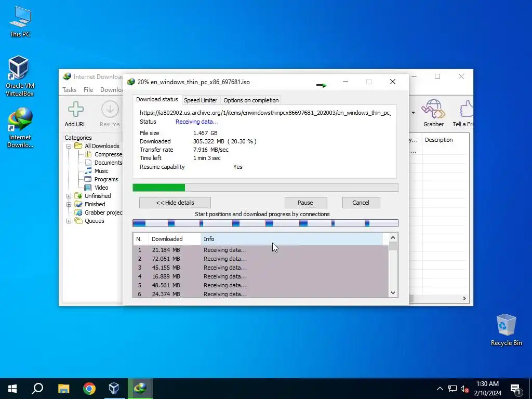Image resolution: width=532 pixels, height=399 pixels.
Task: Expand Finished tree node
Action: pyautogui.click(x=69, y=204)
